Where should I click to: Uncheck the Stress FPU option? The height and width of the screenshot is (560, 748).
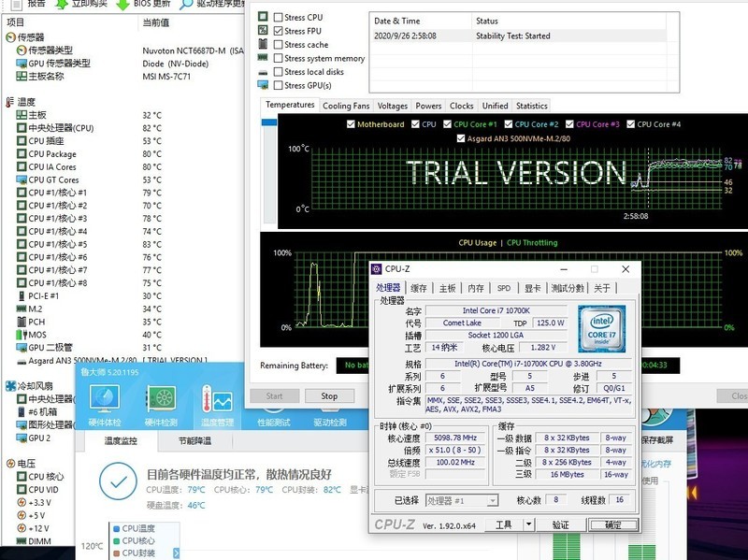click(x=277, y=31)
